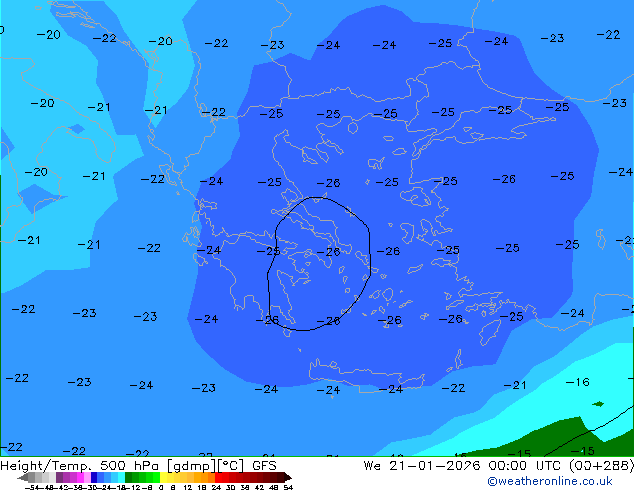Click the "-16" temperature value on the map
Image resolution: width=634 pixels, height=490 pixels.
pyautogui.click(x=577, y=382)
